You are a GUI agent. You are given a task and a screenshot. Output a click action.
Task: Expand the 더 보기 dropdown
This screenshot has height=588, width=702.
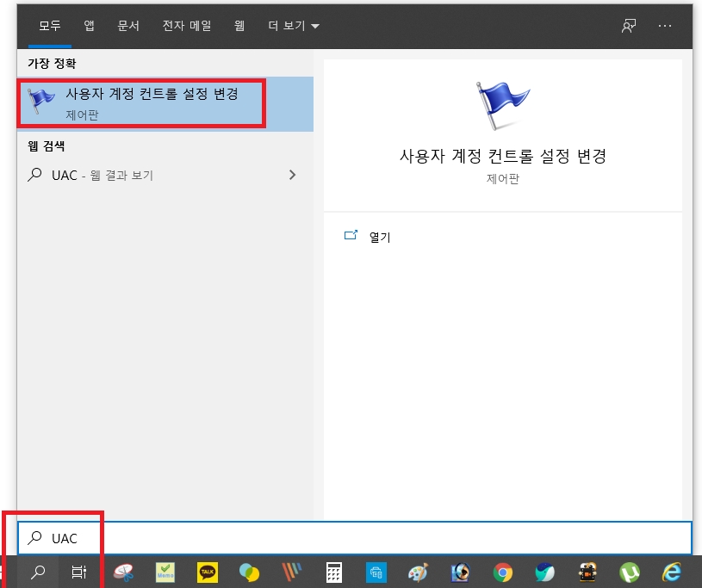coord(294,26)
